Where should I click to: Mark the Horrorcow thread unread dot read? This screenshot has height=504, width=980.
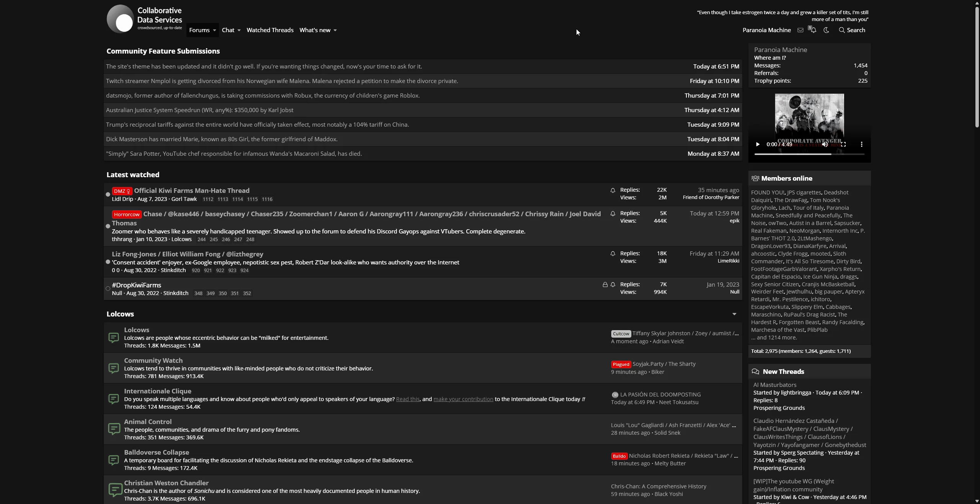pyautogui.click(x=108, y=226)
